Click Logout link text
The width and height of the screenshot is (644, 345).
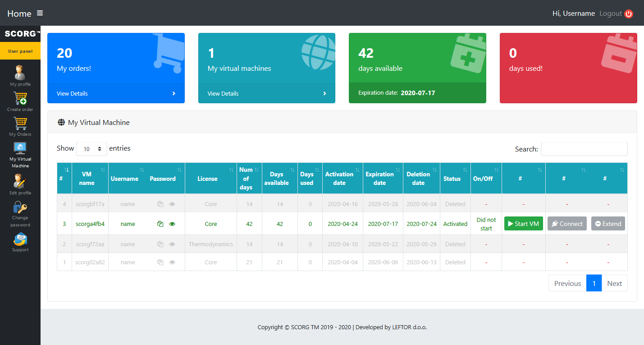click(x=611, y=14)
